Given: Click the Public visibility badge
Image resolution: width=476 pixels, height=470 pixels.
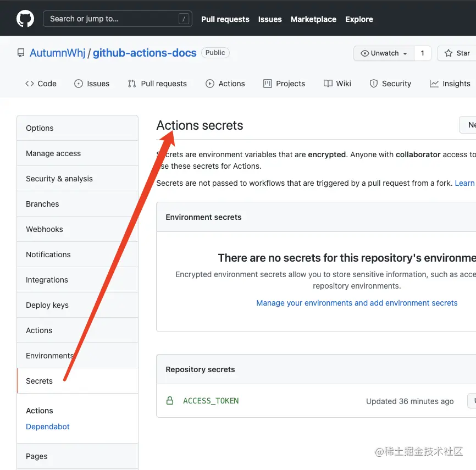Looking at the screenshot, I should (x=215, y=53).
